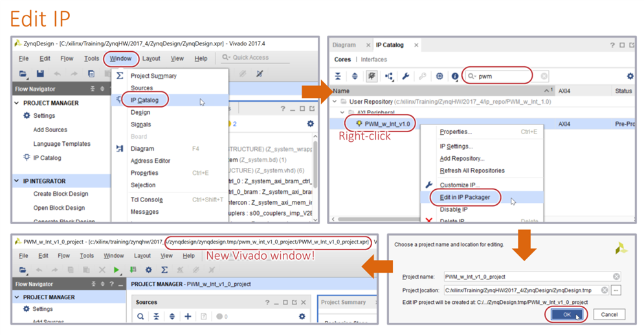Switch to the Interfaces view in IP Catalog

tap(373, 59)
